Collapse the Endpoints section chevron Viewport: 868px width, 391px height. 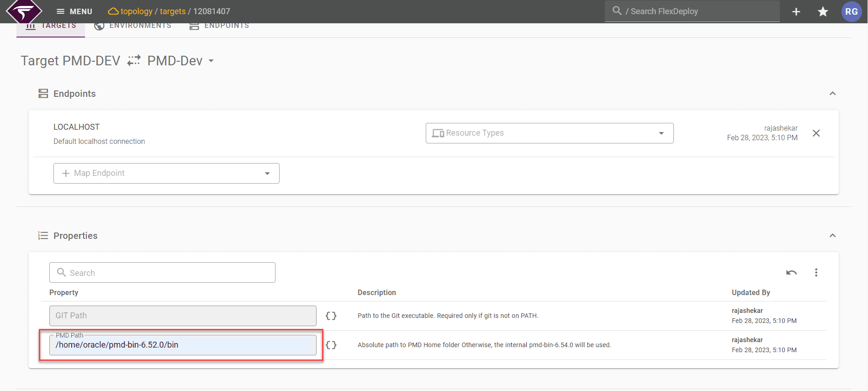click(833, 94)
